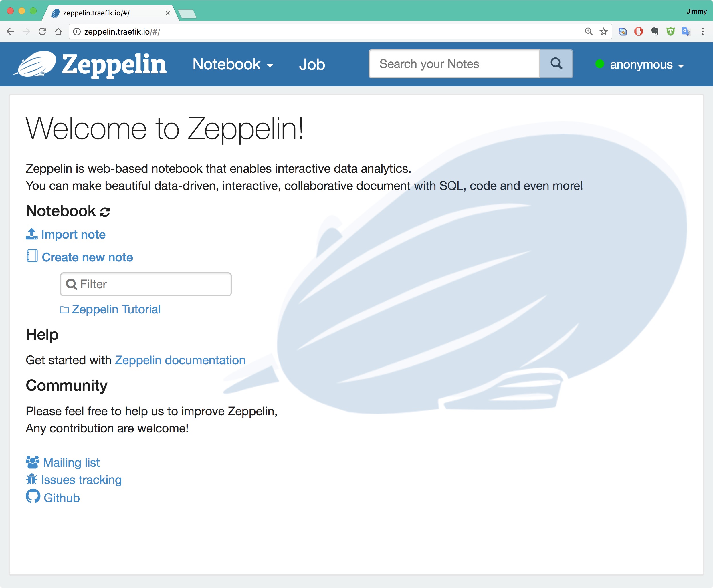Image resolution: width=713 pixels, height=588 pixels.
Task: Click the Mailing list community icon
Action: click(x=33, y=461)
